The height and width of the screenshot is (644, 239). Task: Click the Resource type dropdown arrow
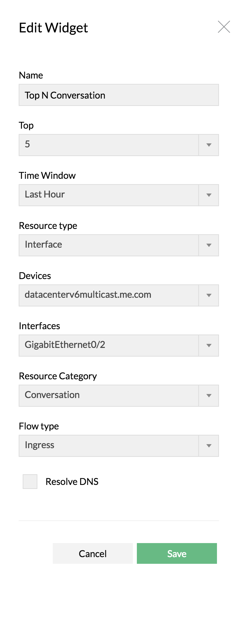(209, 245)
